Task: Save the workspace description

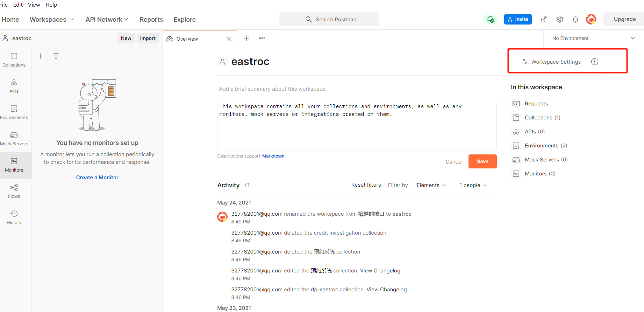Action: pyautogui.click(x=482, y=161)
